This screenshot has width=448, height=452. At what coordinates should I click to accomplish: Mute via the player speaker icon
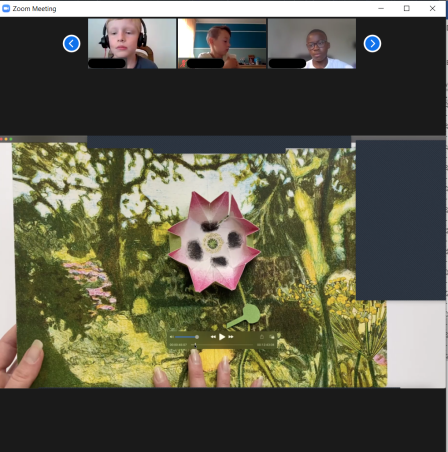[172, 337]
